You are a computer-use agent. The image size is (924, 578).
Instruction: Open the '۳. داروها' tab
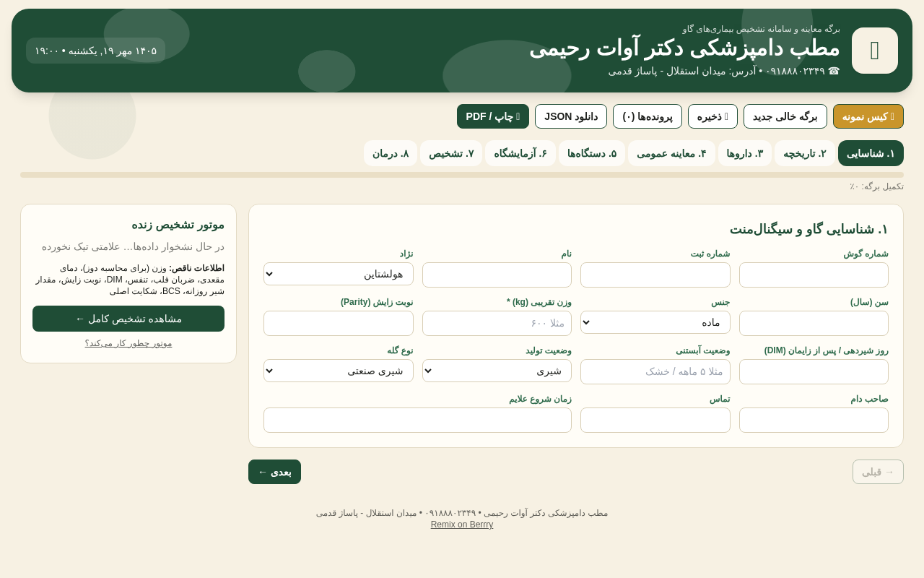click(x=745, y=153)
